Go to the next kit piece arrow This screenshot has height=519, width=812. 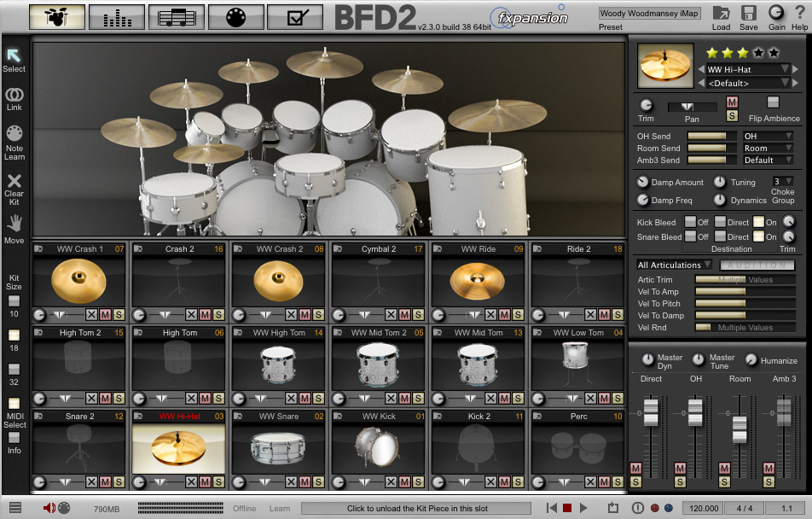pos(796,69)
